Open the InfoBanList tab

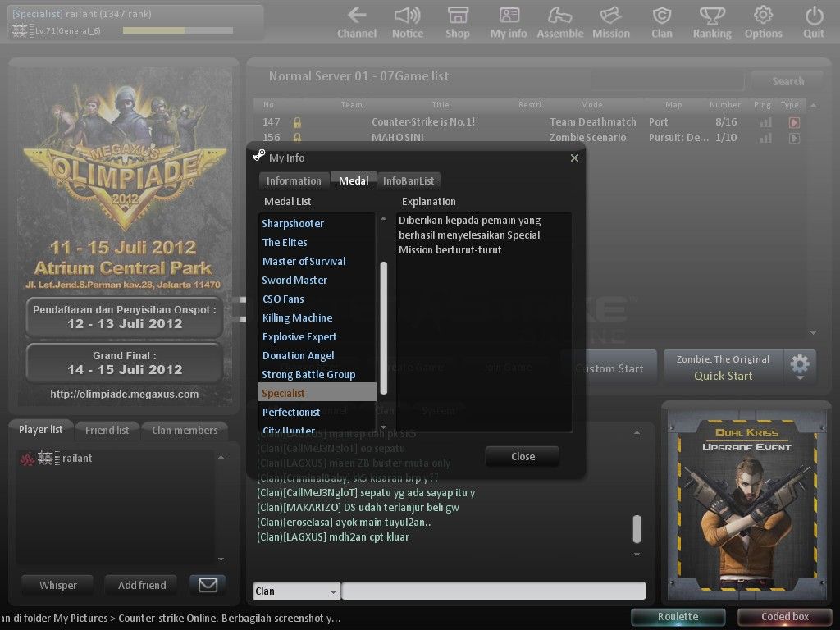click(x=409, y=181)
